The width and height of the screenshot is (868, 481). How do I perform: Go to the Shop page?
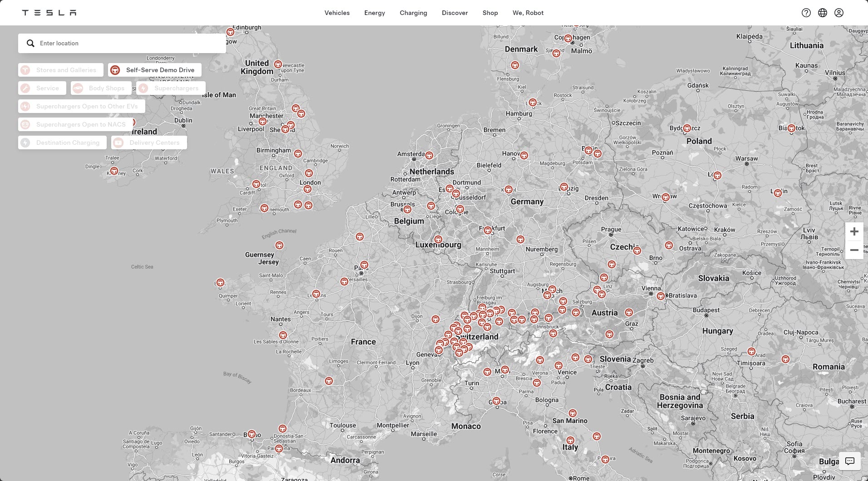point(490,13)
